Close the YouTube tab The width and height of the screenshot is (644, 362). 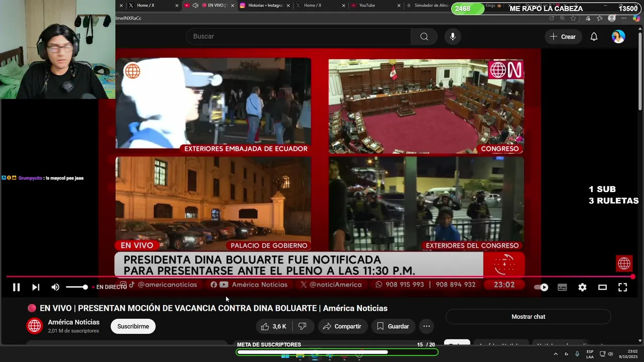coord(399,6)
